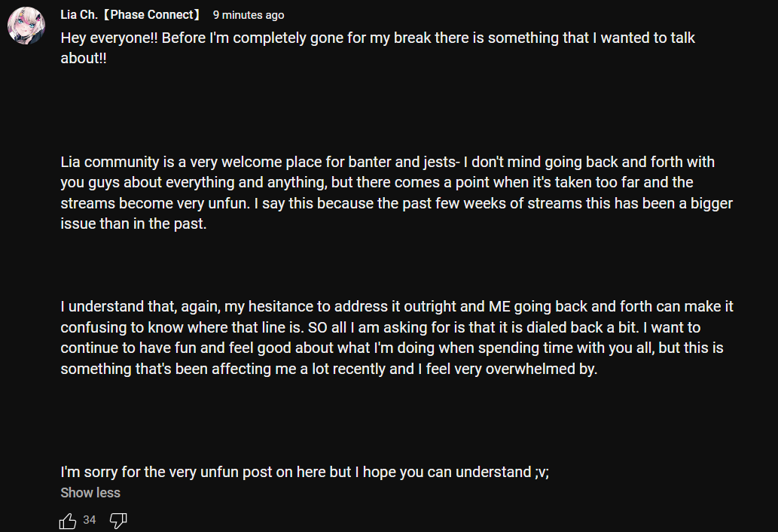
Task: Click the thumbs up like icon
Action: 68,520
